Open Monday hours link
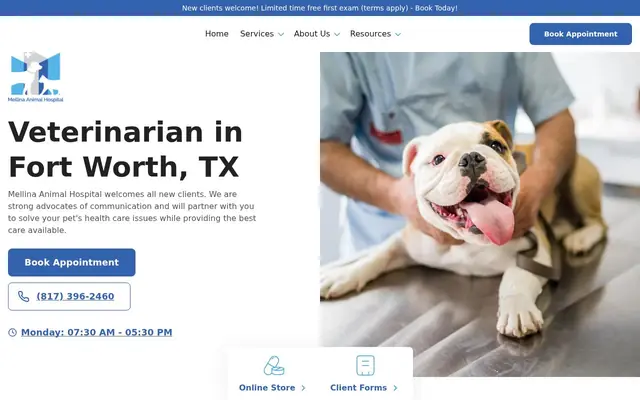 [97, 332]
